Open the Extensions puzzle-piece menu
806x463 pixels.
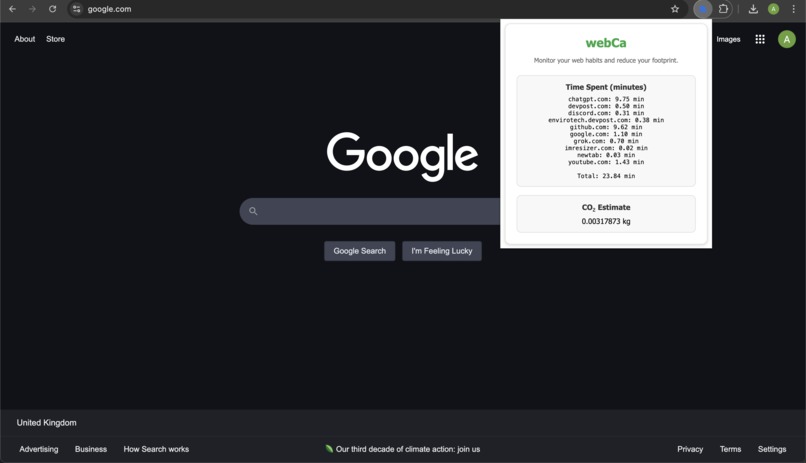pyautogui.click(x=723, y=9)
